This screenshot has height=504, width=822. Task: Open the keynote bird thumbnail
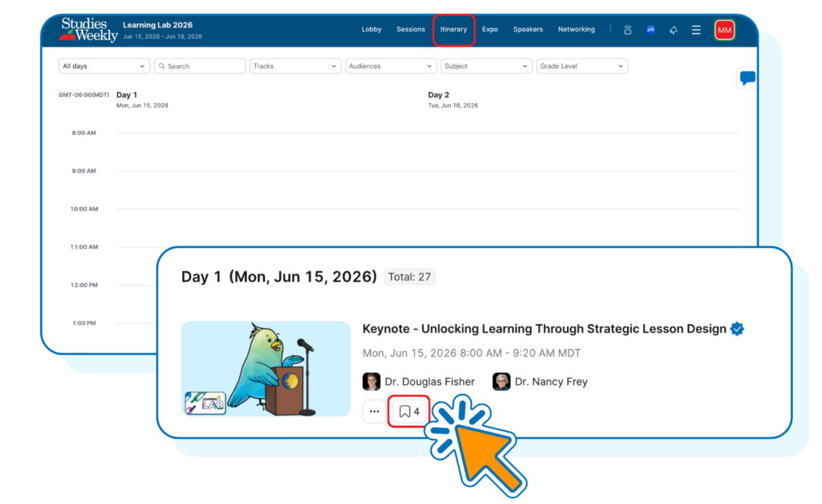coord(266,369)
